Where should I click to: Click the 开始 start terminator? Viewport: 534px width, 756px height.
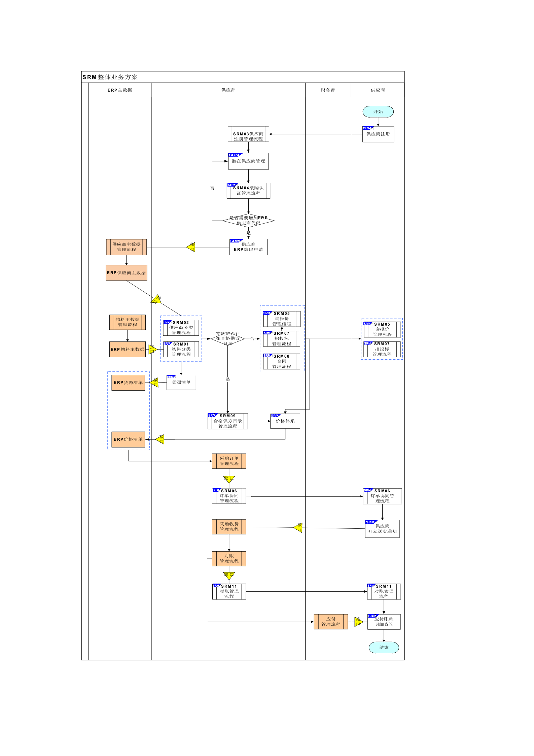378,111
